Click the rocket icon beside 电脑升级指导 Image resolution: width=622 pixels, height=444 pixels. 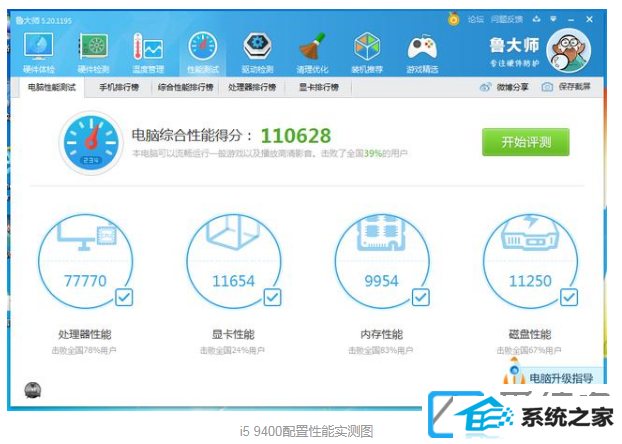pos(514,371)
